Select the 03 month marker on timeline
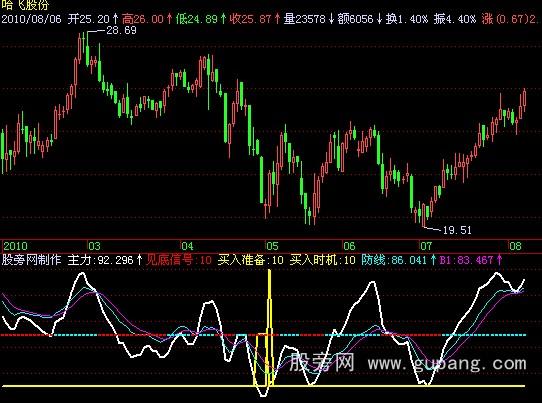The height and width of the screenshot is (403, 542). click(94, 246)
